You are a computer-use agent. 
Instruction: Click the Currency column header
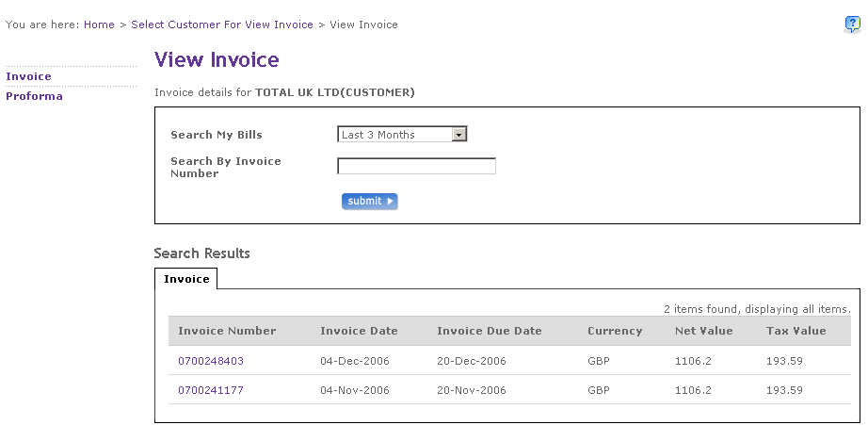tap(615, 331)
